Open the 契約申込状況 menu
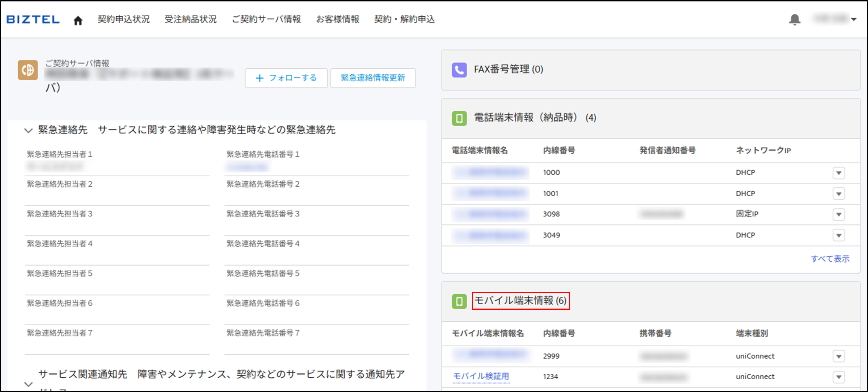The height and width of the screenshot is (392, 868). point(123,19)
